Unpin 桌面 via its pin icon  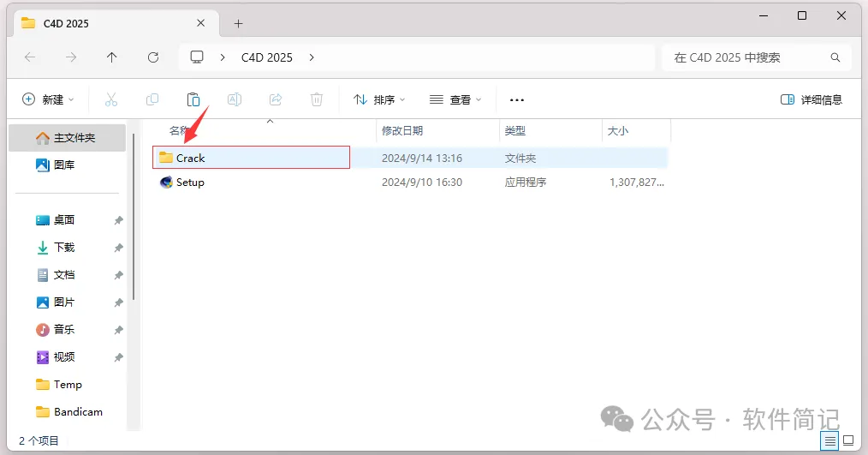118,220
